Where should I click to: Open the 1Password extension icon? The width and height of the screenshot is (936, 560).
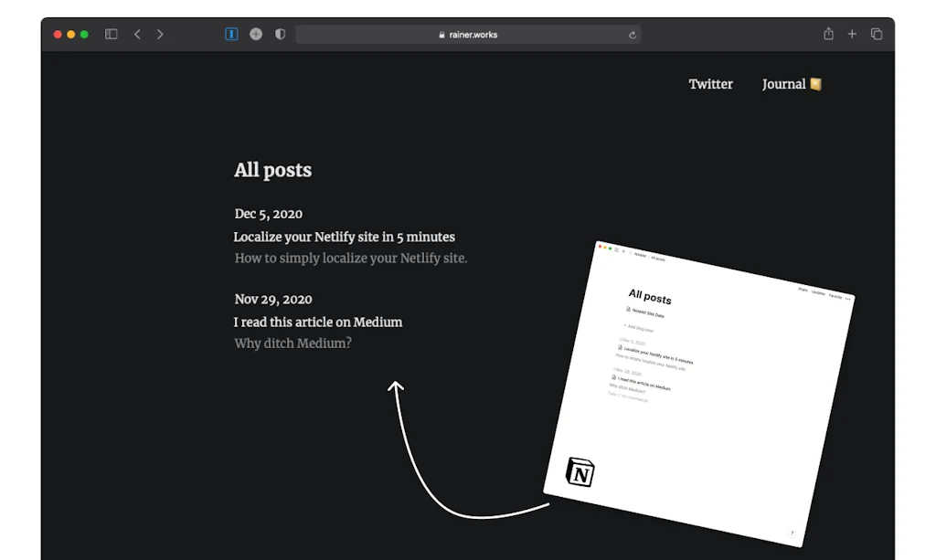(231, 35)
